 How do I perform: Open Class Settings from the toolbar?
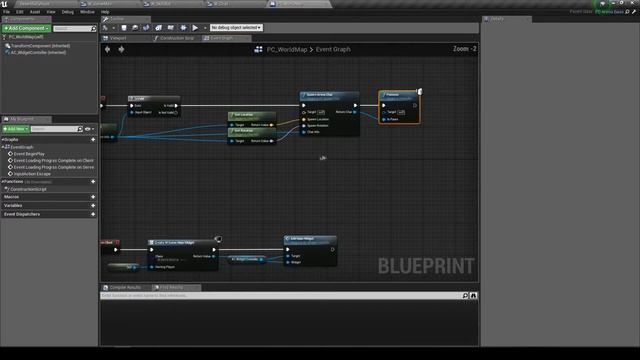[x=158, y=28]
